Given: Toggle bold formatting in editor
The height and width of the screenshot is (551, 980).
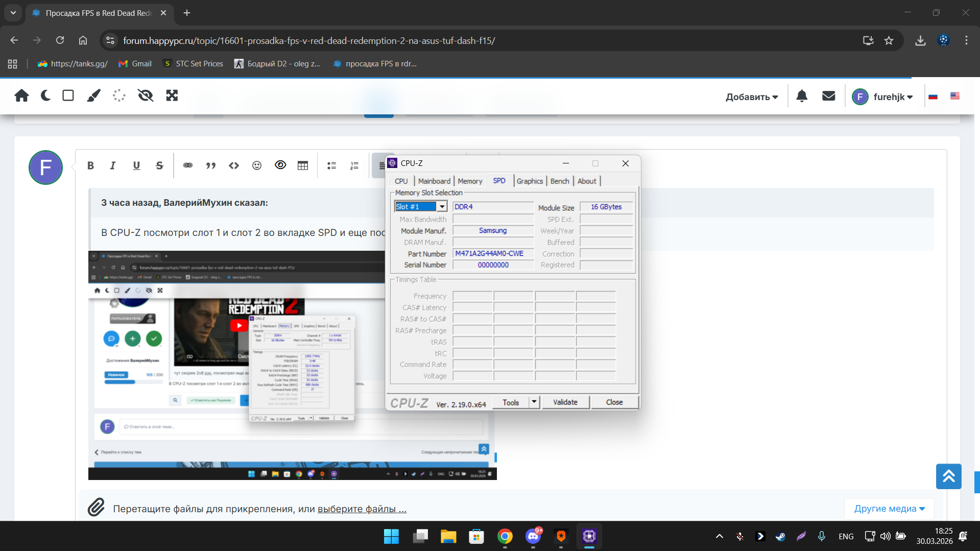Looking at the screenshot, I should 90,165.
